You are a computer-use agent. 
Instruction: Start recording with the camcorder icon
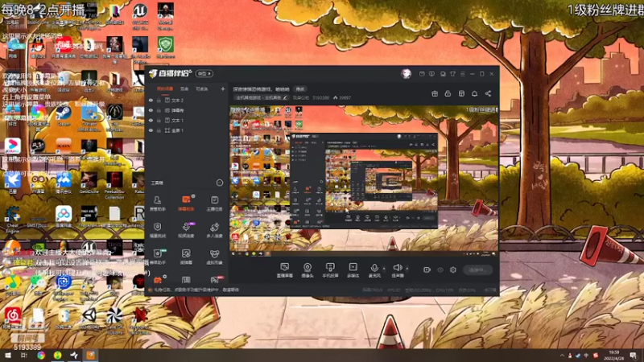click(x=427, y=270)
